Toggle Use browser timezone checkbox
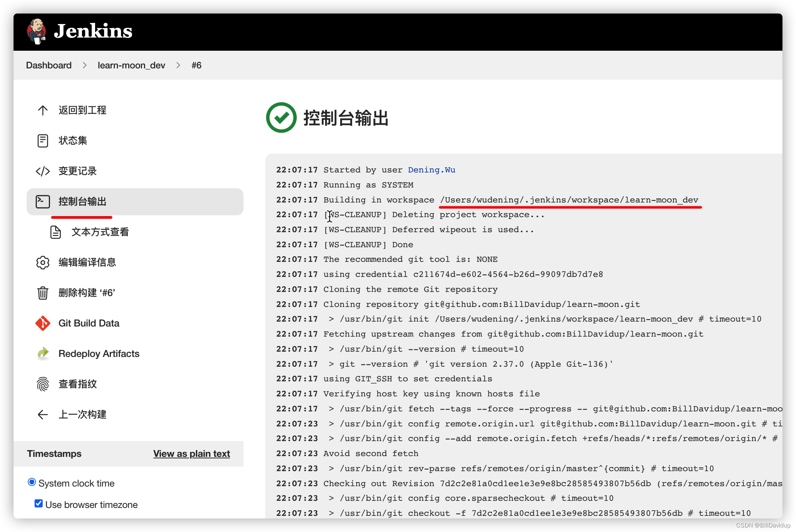 pos(38,503)
